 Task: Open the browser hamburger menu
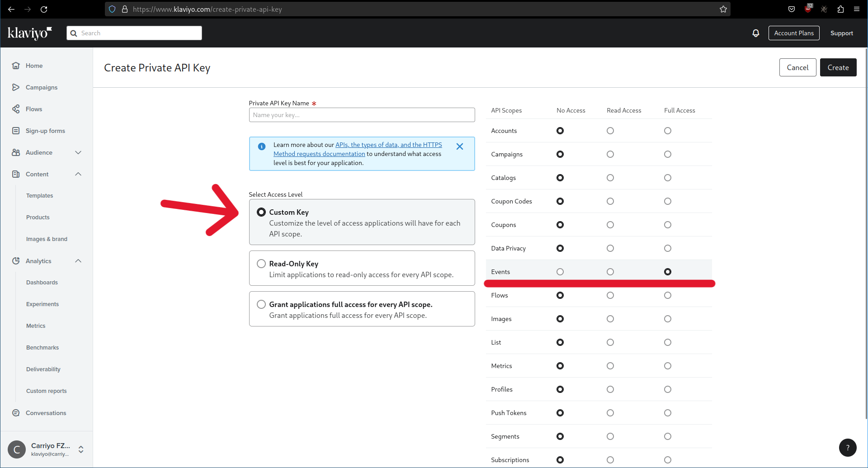tap(857, 9)
